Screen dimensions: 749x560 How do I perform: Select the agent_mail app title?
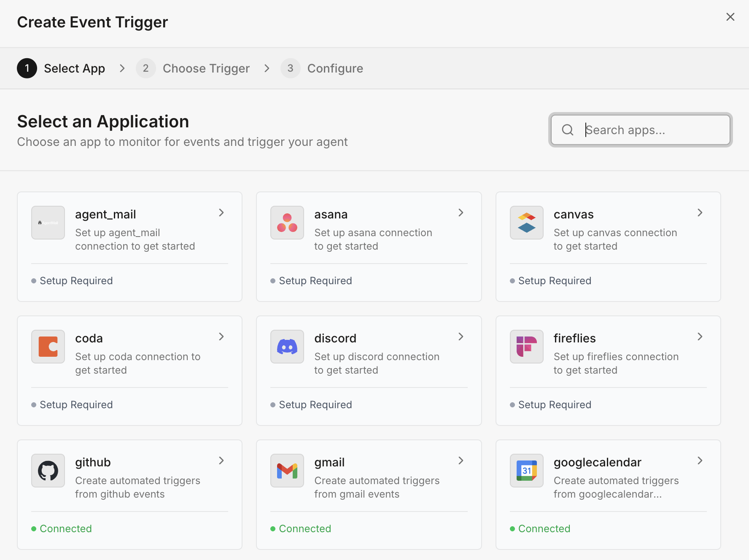pos(105,214)
